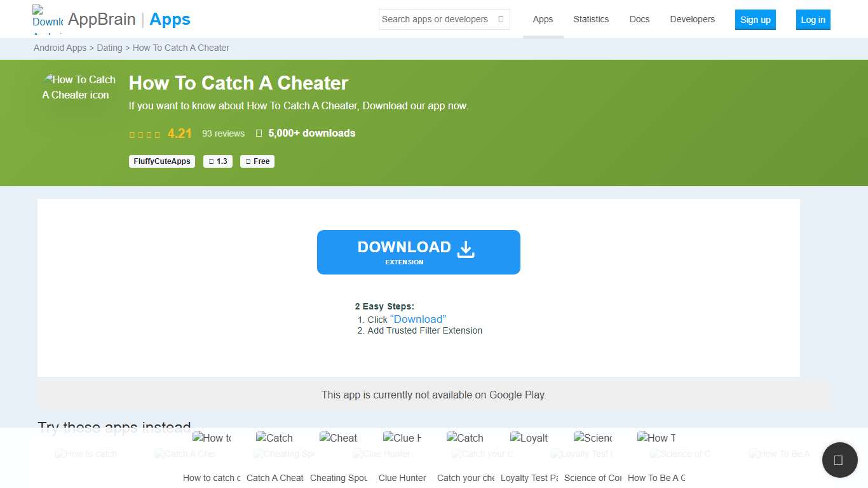The width and height of the screenshot is (868, 488).
Task: Open the chat bubble widget in bottom corner
Action: pos(839,460)
